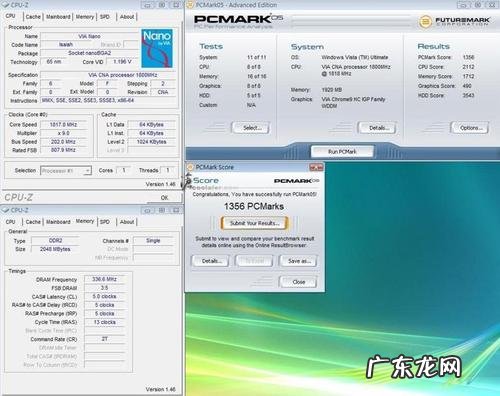
Task: Click the CPU Score value in Results
Action: pyautogui.click(x=468, y=67)
